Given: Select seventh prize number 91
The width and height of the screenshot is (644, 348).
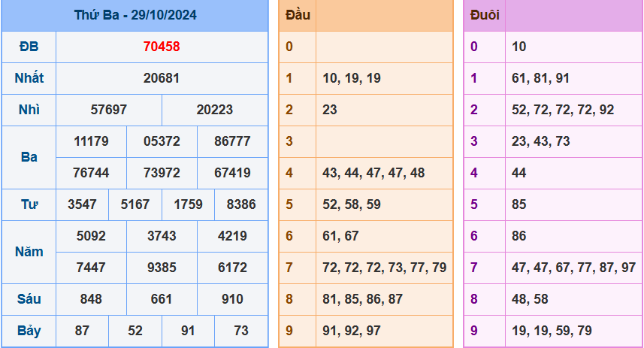Looking at the screenshot, I should (188, 331).
